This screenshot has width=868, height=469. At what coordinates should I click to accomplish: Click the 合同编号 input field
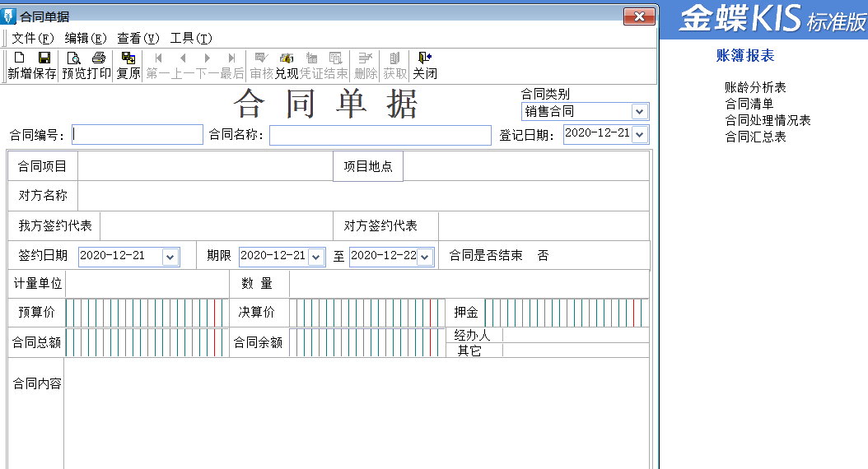coord(137,135)
